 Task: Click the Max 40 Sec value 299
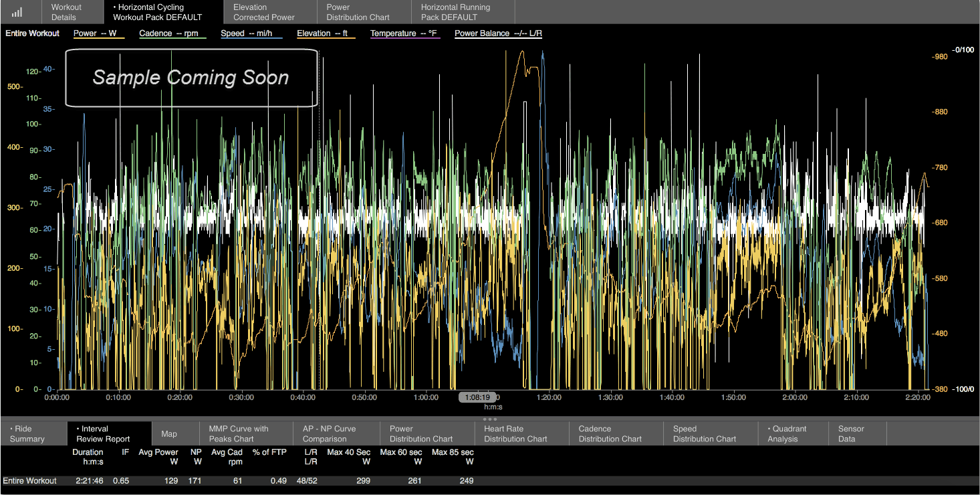364,481
